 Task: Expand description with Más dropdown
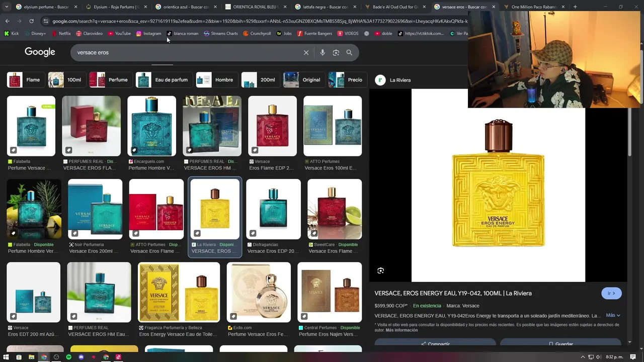click(x=613, y=315)
